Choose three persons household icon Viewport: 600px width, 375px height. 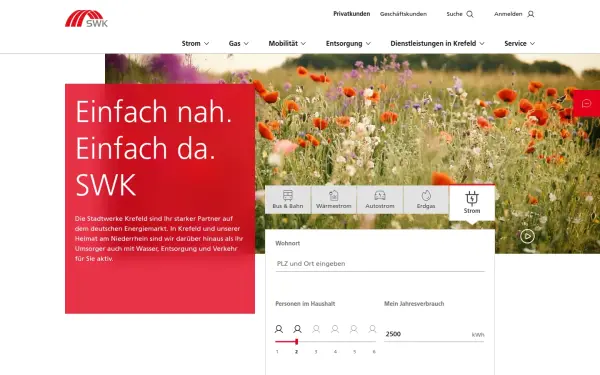(316, 329)
